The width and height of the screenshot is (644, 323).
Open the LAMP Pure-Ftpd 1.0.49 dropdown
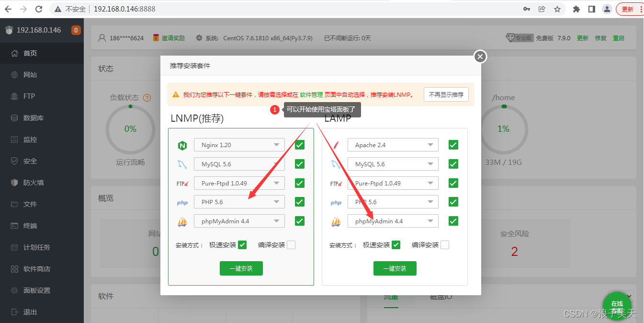393,183
